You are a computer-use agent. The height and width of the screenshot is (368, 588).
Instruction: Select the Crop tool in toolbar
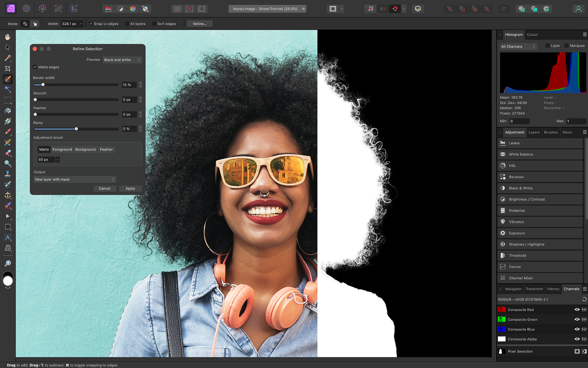[x=8, y=68]
